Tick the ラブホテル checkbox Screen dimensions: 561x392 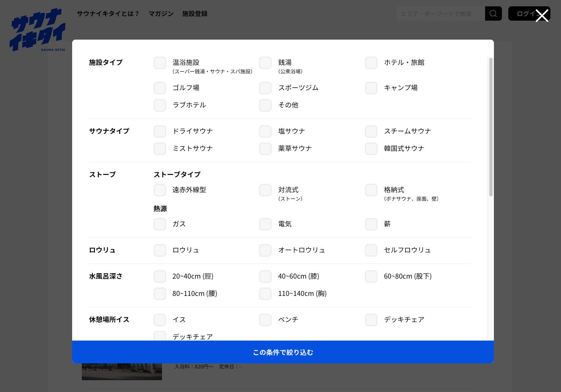click(160, 105)
